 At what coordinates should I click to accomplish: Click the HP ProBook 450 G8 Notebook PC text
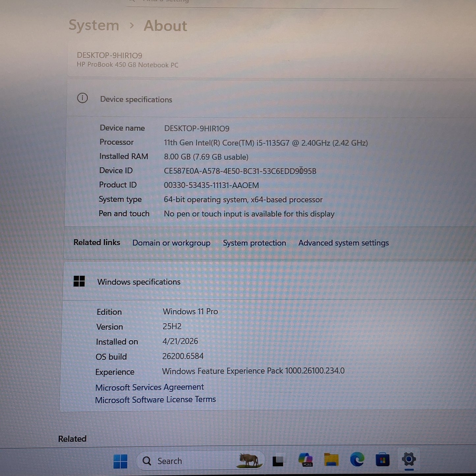[127, 65]
